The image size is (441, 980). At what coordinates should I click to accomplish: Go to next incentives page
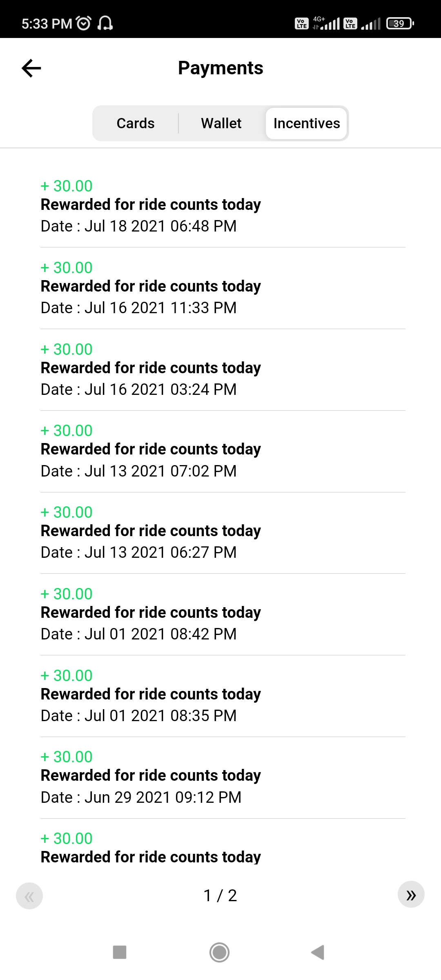411,895
